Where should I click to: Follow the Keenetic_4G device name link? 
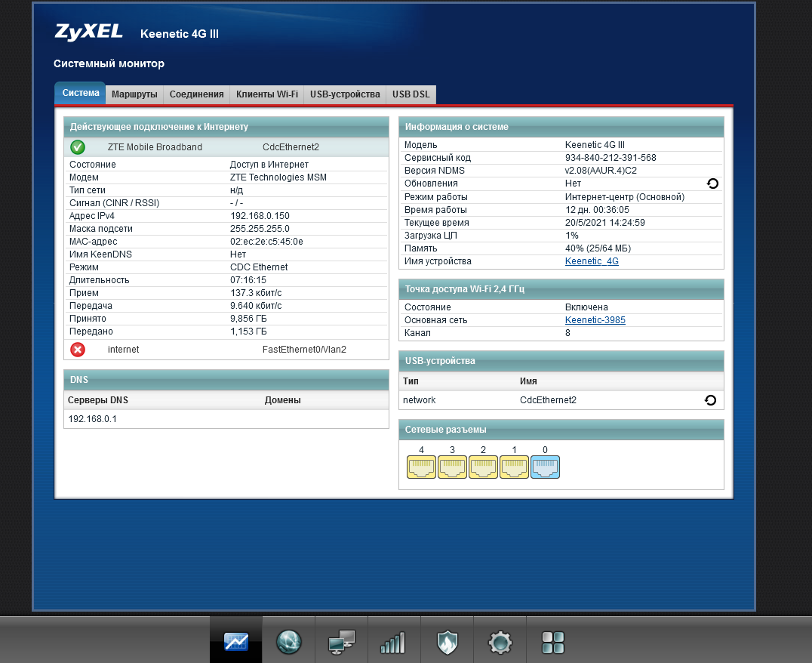coord(592,261)
